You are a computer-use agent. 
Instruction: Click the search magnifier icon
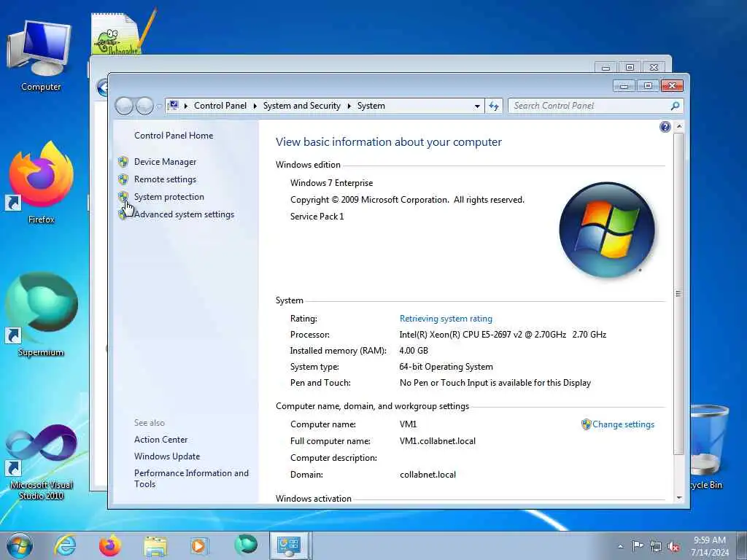(x=675, y=106)
